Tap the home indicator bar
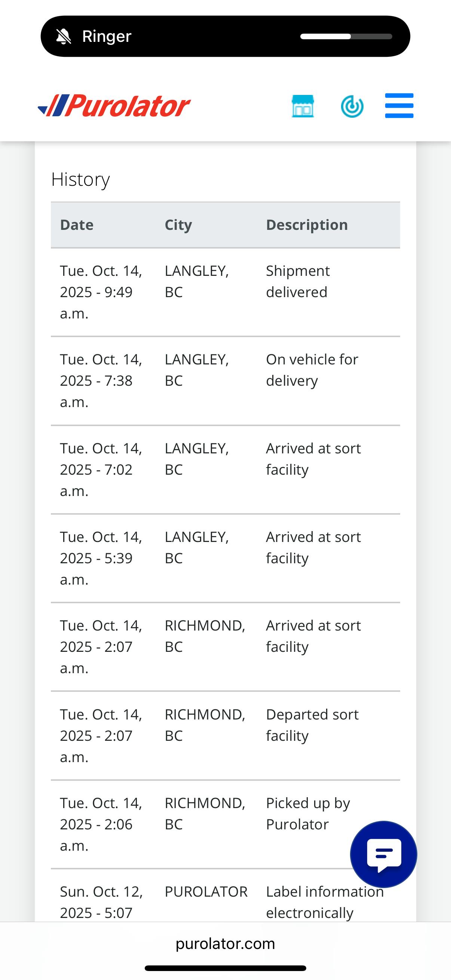451x980 pixels. tap(225, 968)
